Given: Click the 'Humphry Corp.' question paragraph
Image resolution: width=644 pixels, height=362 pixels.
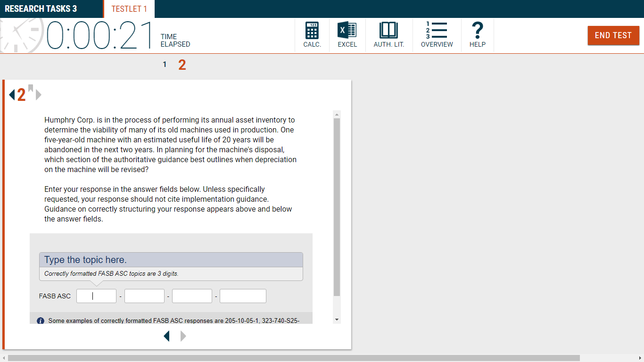Looking at the screenshot, I should click(171, 145).
